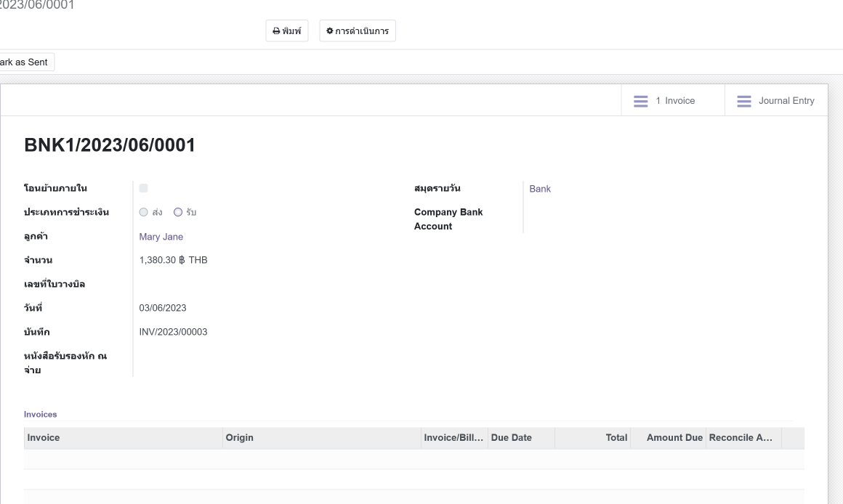
Task: Click the list icon beside Journal Entry
Action: (744, 101)
